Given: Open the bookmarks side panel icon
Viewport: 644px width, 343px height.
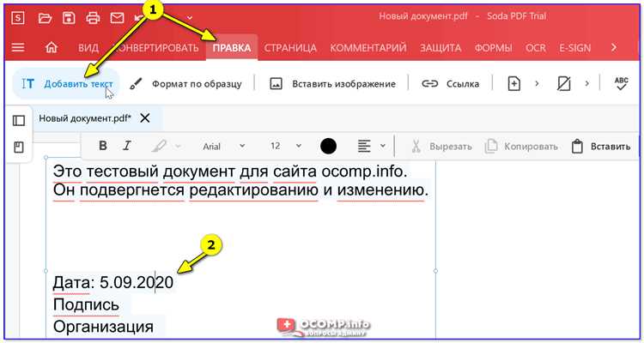Looking at the screenshot, I should (19, 147).
